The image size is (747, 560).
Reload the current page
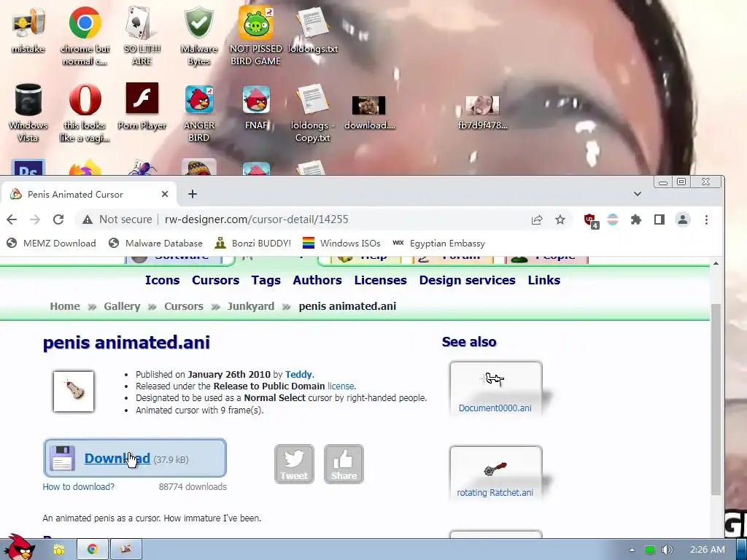58,219
